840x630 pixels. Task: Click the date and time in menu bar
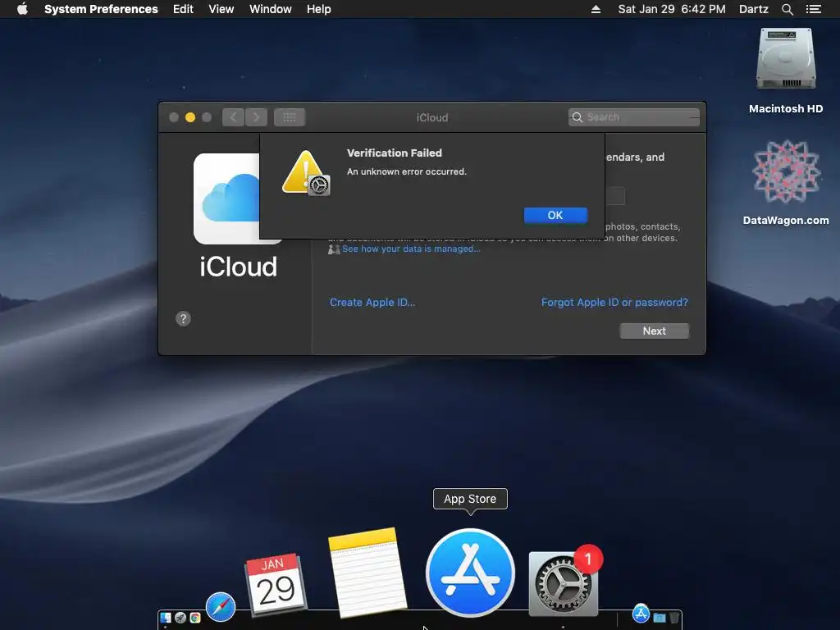click(672, 9)
